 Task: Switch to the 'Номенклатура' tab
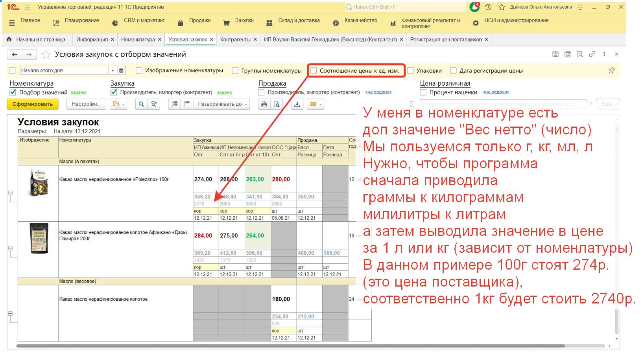click(138, 40)
